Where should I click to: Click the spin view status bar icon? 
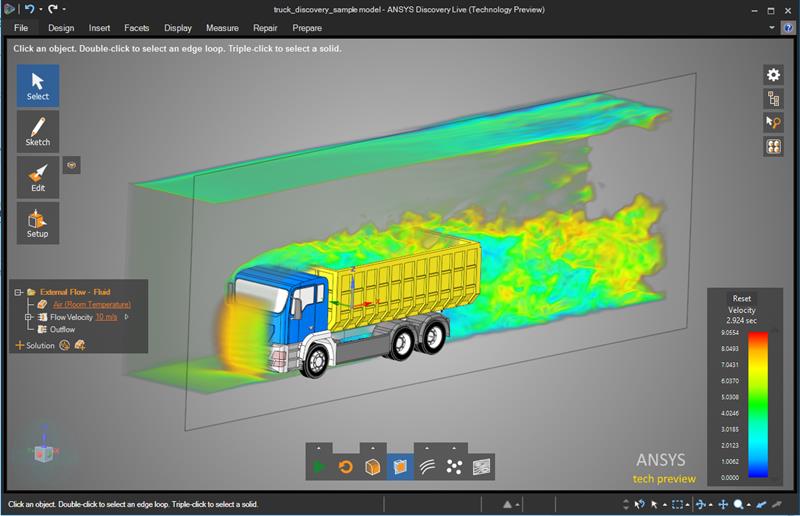pos(701,504)
